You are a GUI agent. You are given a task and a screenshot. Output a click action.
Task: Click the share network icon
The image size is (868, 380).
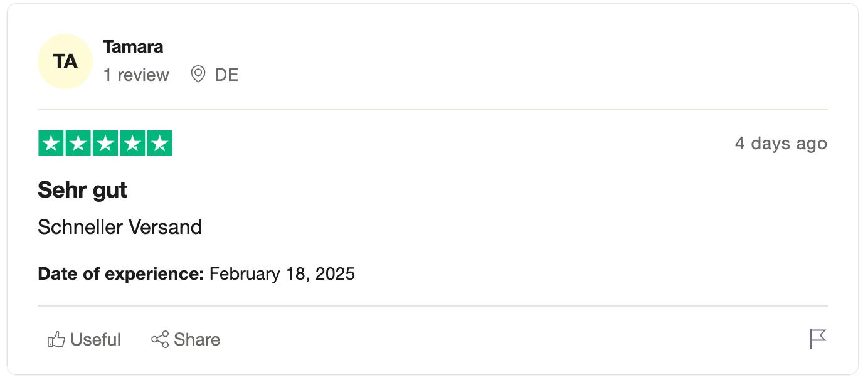[x=160, y=340]
